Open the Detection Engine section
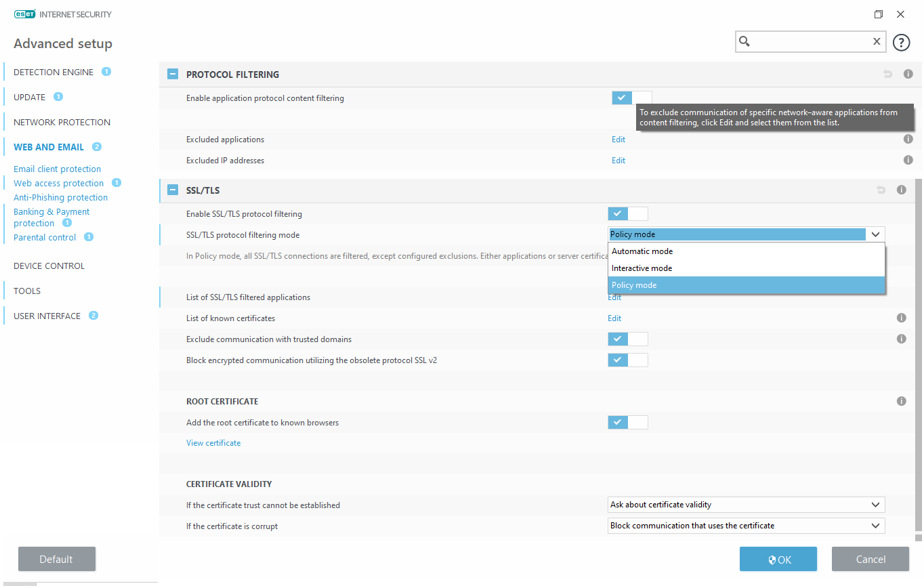This screenshot has height=588, width=924. coord(54,72)
